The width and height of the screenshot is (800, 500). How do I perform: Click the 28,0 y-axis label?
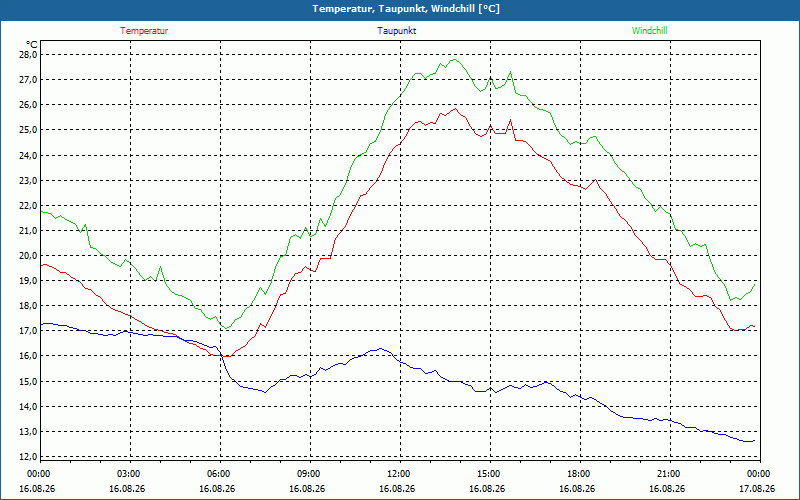28,55
